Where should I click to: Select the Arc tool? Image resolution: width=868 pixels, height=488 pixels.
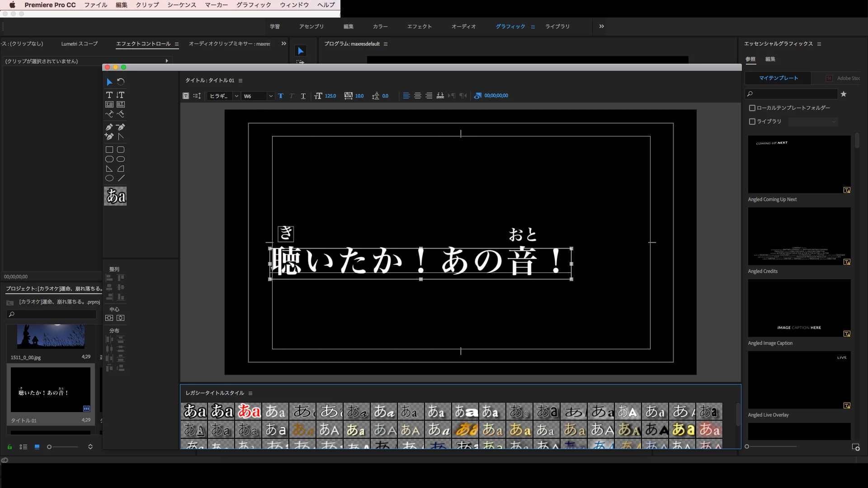click(121, 169)
